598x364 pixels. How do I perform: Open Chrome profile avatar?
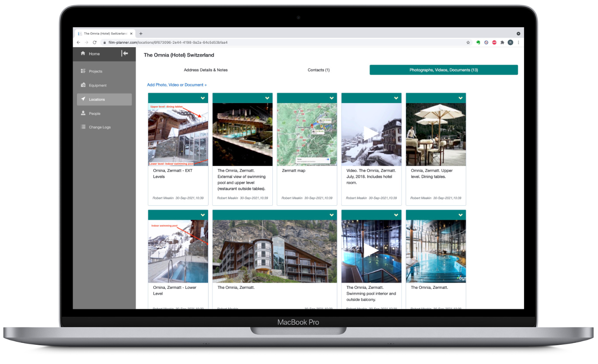tap(510, 42)
